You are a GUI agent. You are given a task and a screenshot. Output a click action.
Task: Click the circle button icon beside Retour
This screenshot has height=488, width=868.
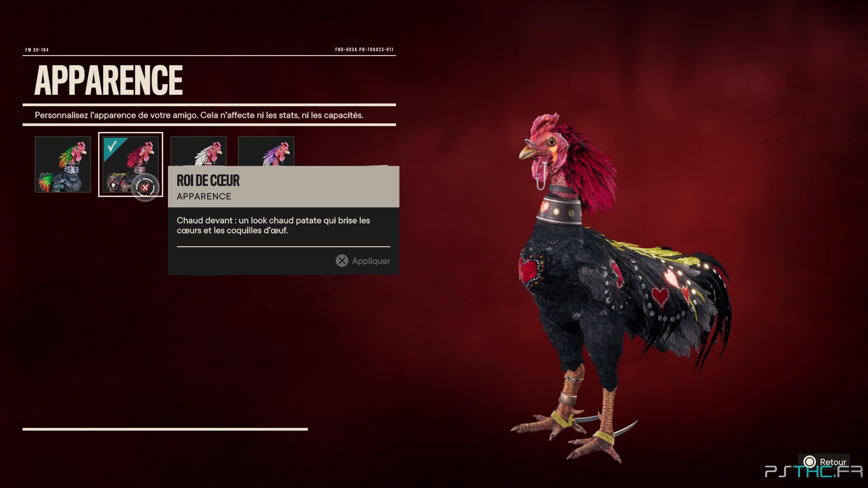[809, 462]
